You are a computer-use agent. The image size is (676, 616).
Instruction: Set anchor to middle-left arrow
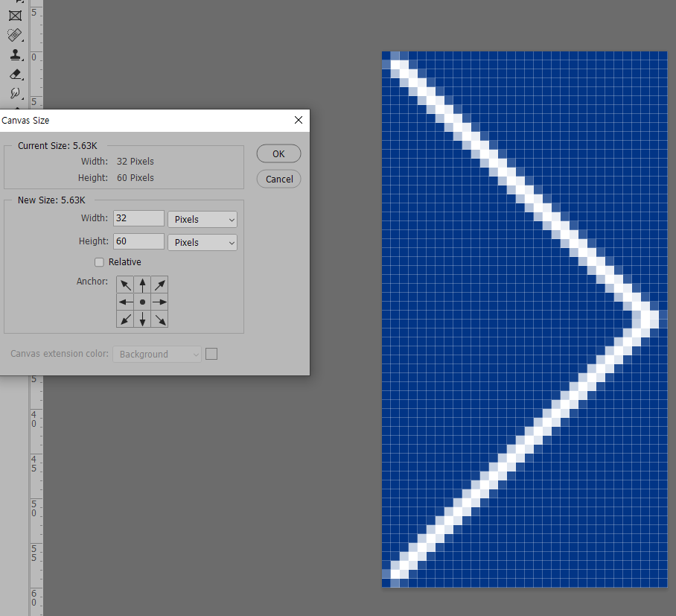[125, 302]
